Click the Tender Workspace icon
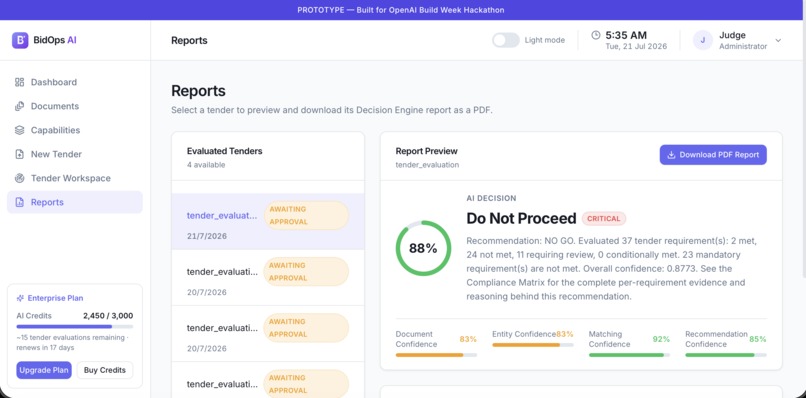 point(20,178)
